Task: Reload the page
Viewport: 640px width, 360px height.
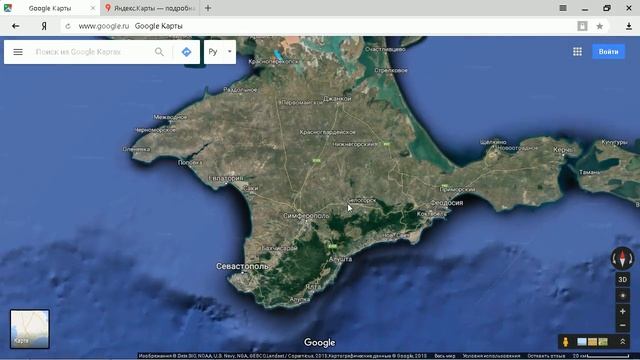Action: point(68,26)
